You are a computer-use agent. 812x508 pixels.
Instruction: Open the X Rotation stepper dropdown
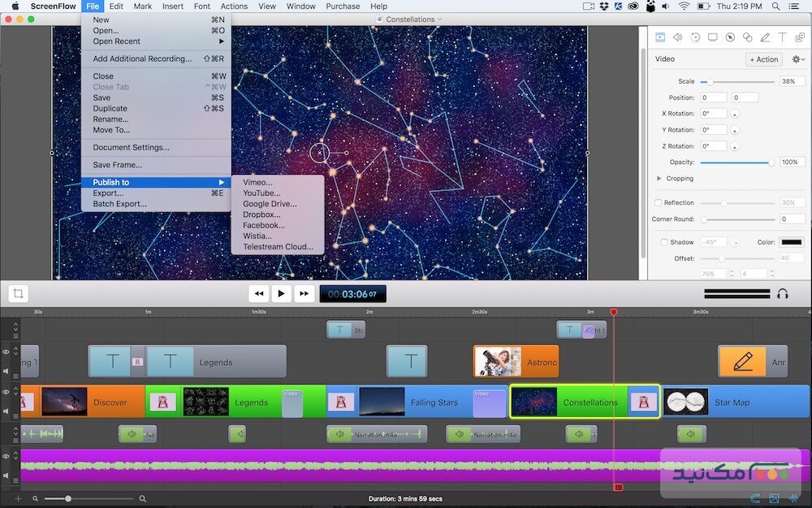(x=735, y=113)
